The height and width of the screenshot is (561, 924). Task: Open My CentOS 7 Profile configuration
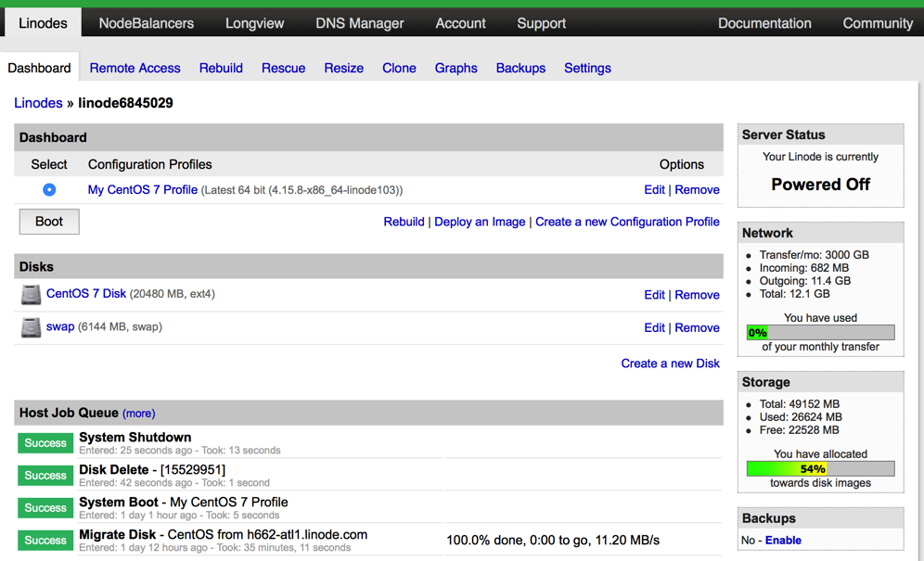tap(142, 189)
